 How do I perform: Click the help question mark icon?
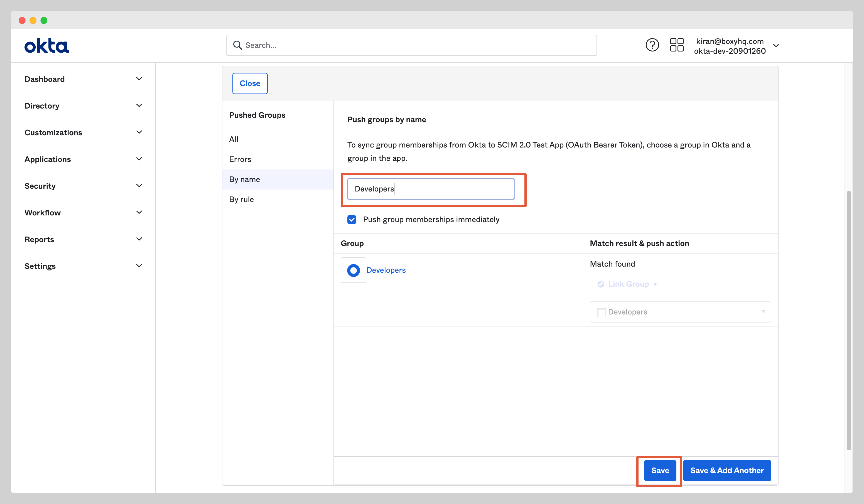tap(652, 45)
